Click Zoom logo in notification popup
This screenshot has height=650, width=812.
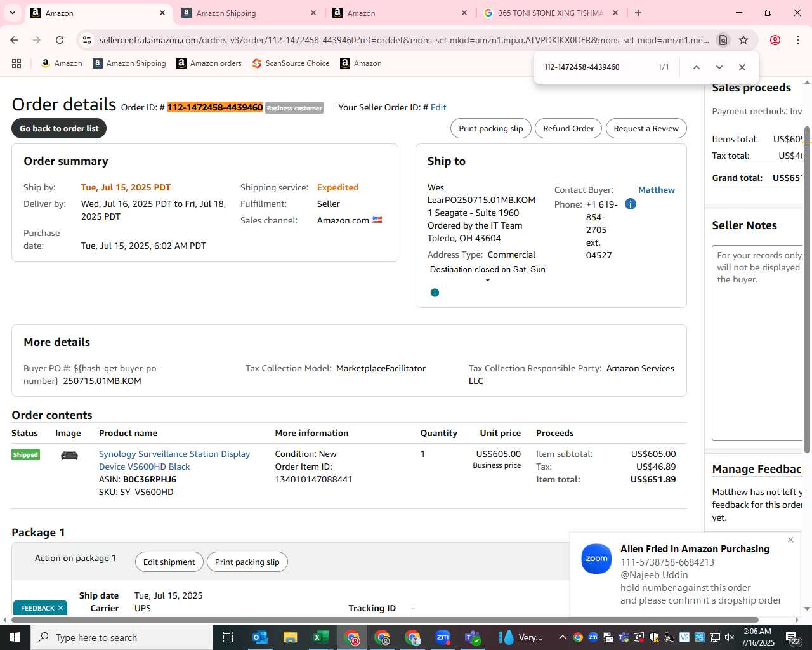596,559
